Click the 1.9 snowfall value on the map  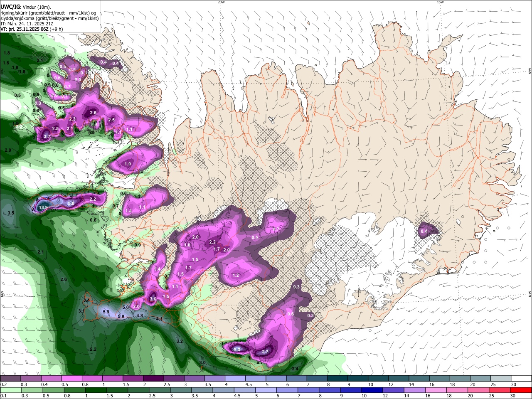coord(128,164)
